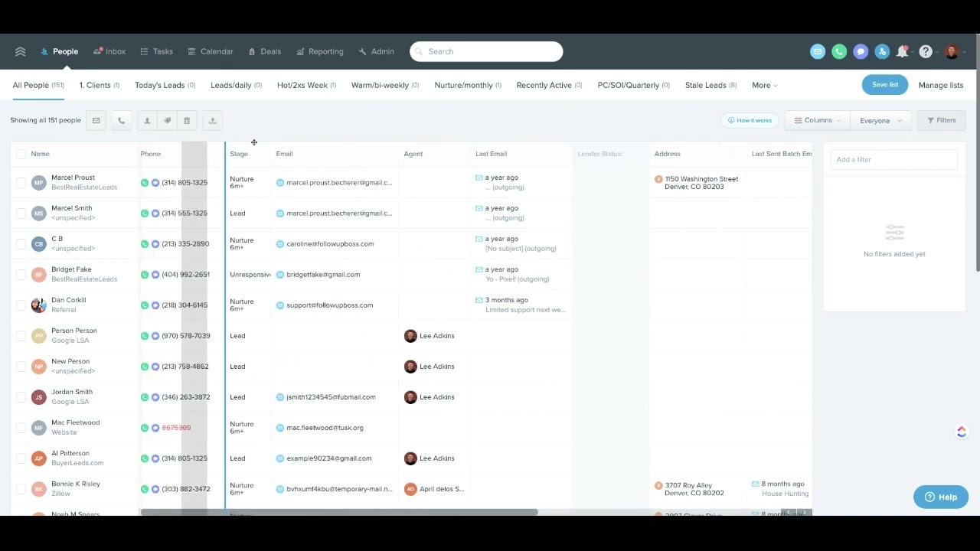This screenshot has height=551, width=980.
Task: Open the green call dialer icon in header
Action: [x=839, y=51]
